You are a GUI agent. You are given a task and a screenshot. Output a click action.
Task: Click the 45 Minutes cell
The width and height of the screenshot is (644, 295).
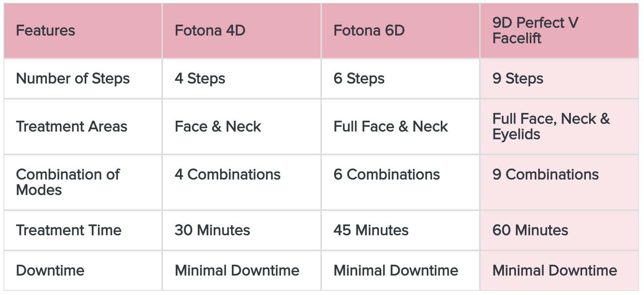(371, 230)
